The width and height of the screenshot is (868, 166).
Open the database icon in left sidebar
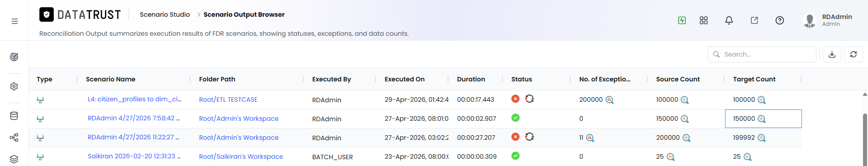click(x=14, y=116)
